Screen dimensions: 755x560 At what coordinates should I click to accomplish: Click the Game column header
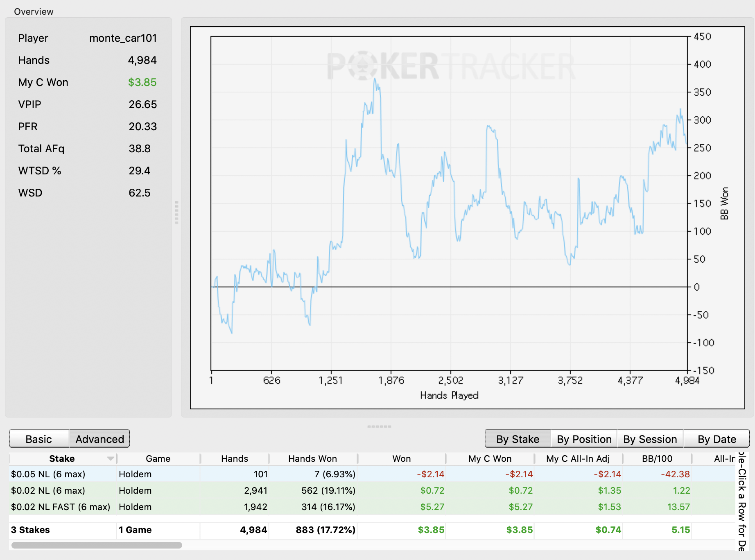158,458
